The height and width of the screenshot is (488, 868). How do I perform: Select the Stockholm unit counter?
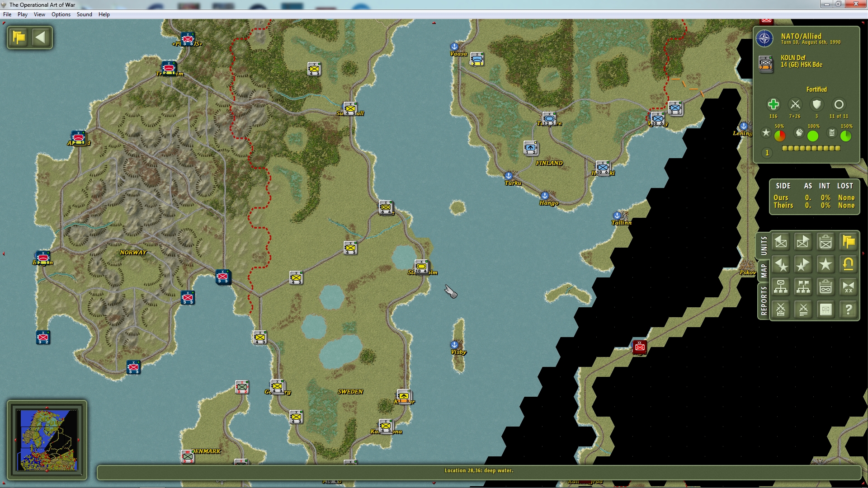(x=421, y=267)
